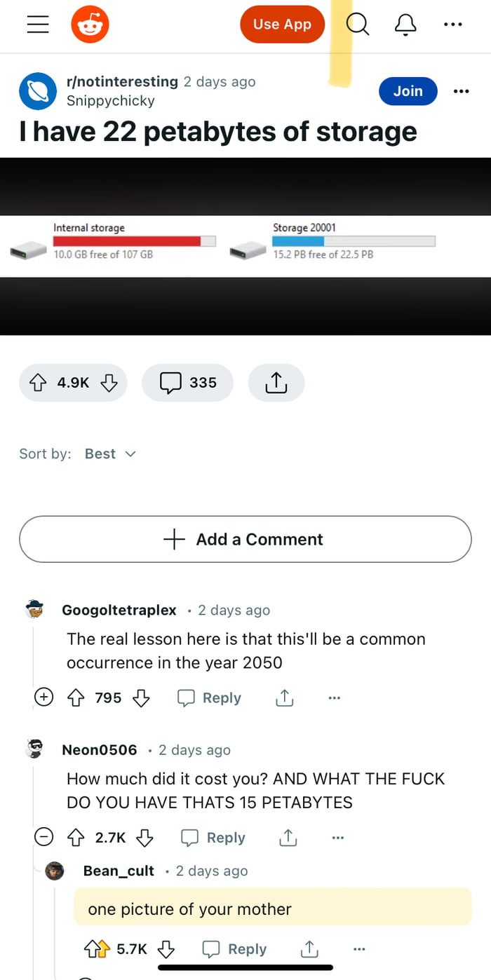Expand Googoltetraplex's comment thread

(43, 697)
